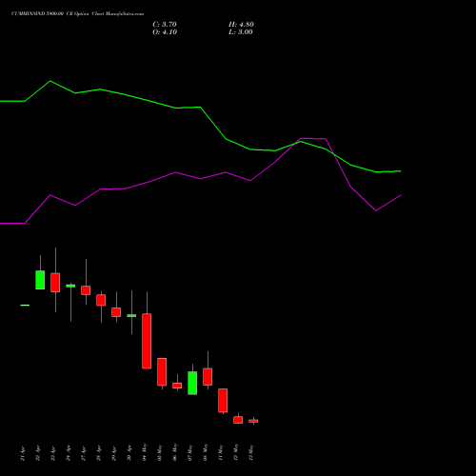Screen dimensions: 476x476
Task: Click the open value O: 4.10
Action: (x=165, y=32)
